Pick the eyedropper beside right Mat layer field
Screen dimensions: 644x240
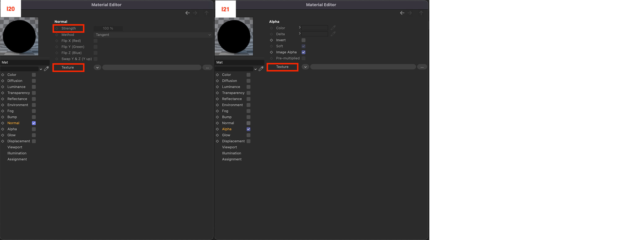(x=261, y=69)
